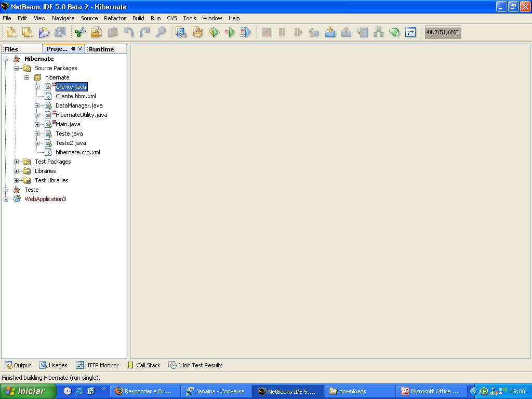Click the Save All diskette icon
Image resolution: width=532 pixels, height=399 pixels.
pos(60,32)
